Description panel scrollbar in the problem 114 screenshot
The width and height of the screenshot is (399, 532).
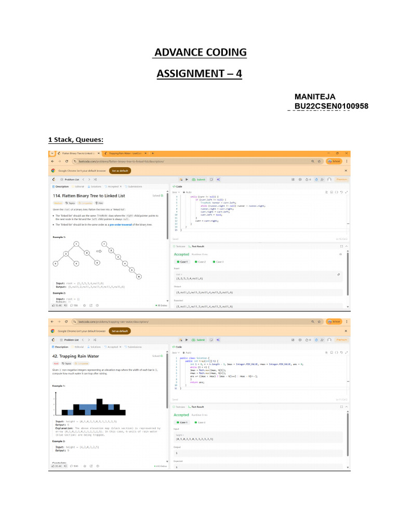(x=167, y=216)
